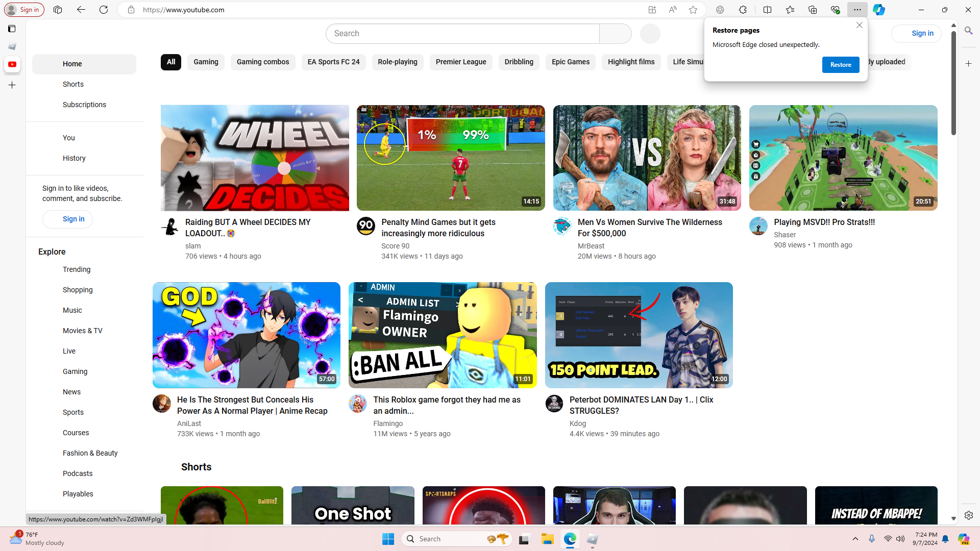Open the Edge Copilot icon
Image resolution: width=980 pixels, height=551 pixels.
point(878,10)
